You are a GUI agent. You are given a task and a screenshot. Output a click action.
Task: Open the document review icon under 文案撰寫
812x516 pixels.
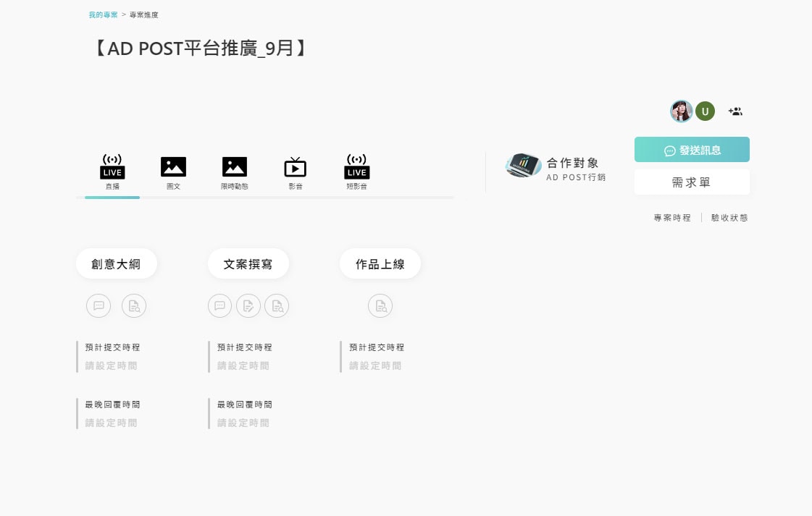(x=277, y=305)
